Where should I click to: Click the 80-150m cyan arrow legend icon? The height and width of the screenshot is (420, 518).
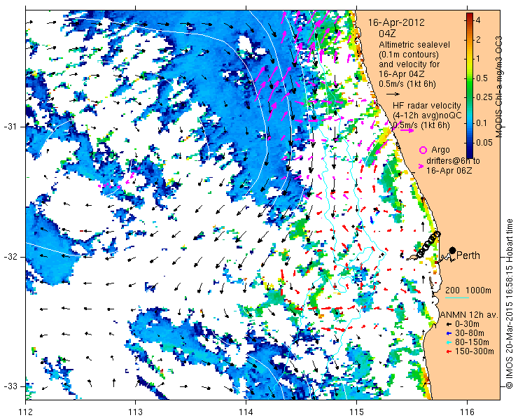448,342
